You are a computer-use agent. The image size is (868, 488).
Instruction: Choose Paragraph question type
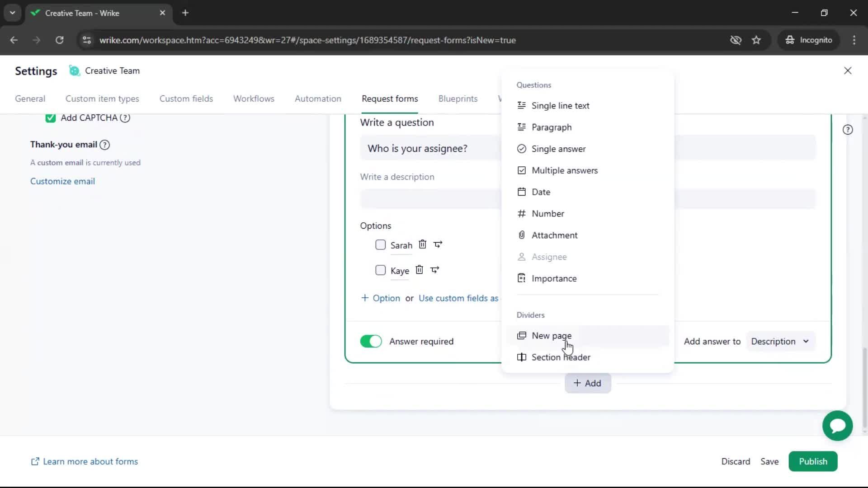[587, 127]
